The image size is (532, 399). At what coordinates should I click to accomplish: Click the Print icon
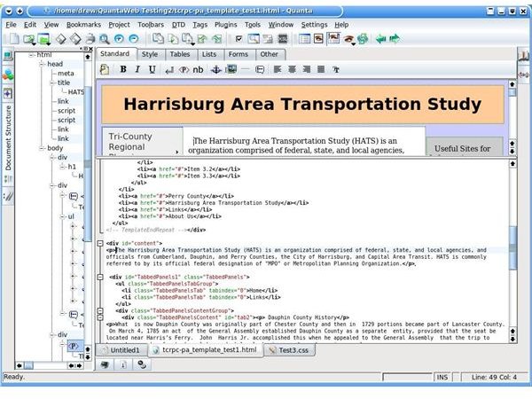90,39
